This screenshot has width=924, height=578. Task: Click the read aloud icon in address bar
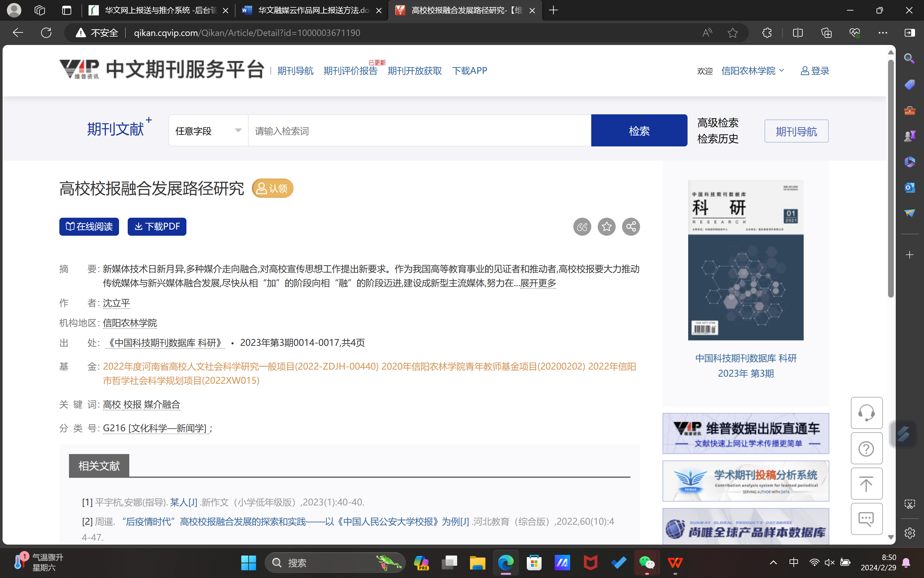[x=707, y=33]
